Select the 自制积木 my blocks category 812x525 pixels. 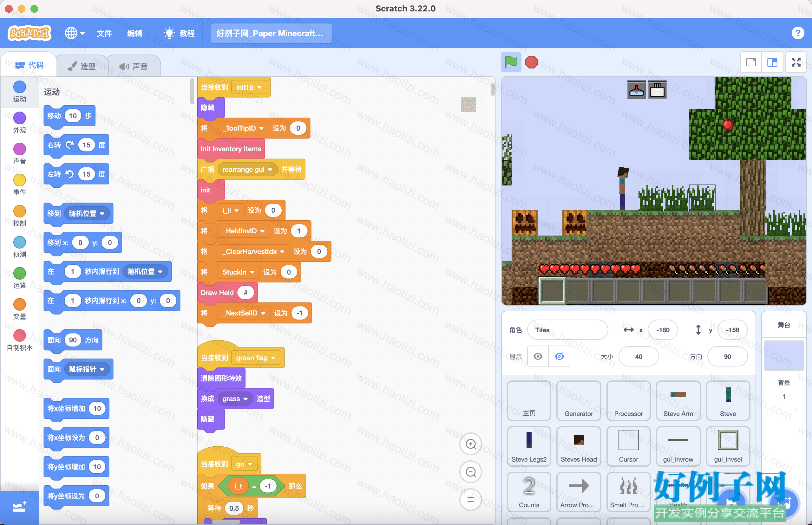click(19, 340)
